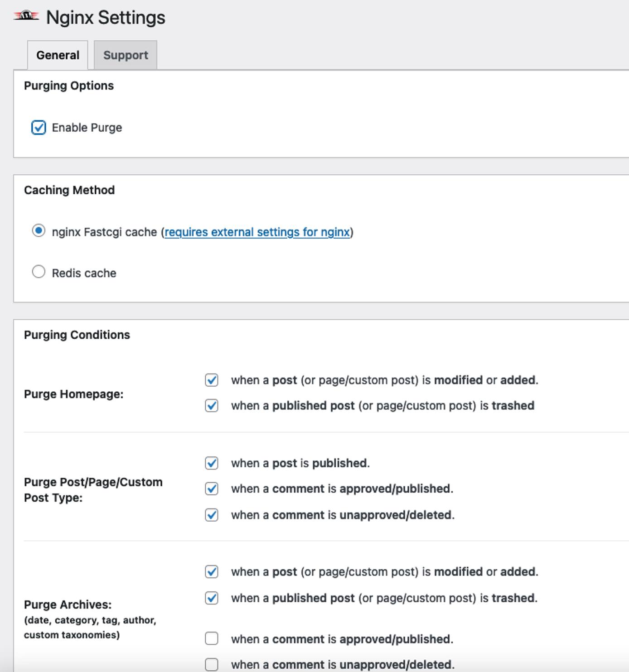Click the Nginx Helper plugin icon in the header

click(25, 16)
